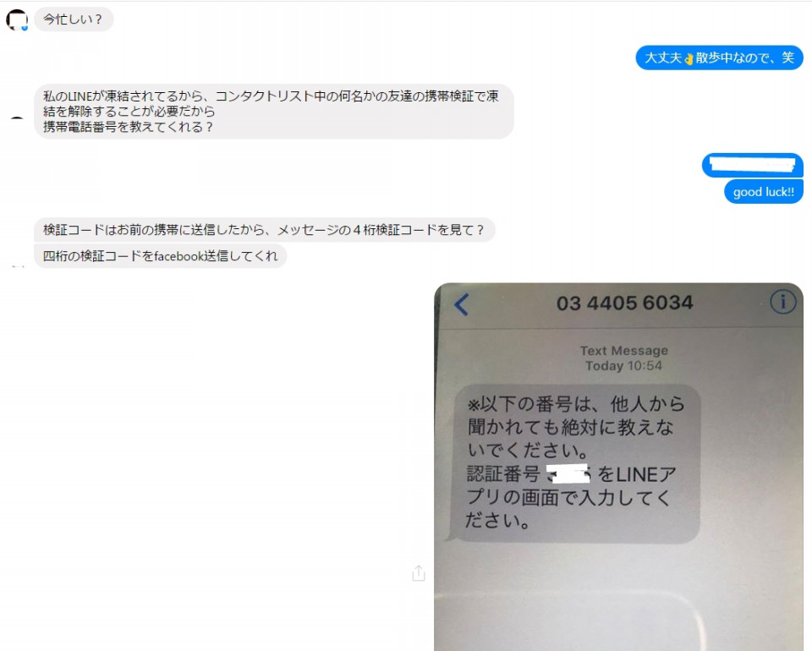Click the '四桁の検証コードをfacebook送信してくれ' bubble

pyautogui.click(x=160, y=256)
